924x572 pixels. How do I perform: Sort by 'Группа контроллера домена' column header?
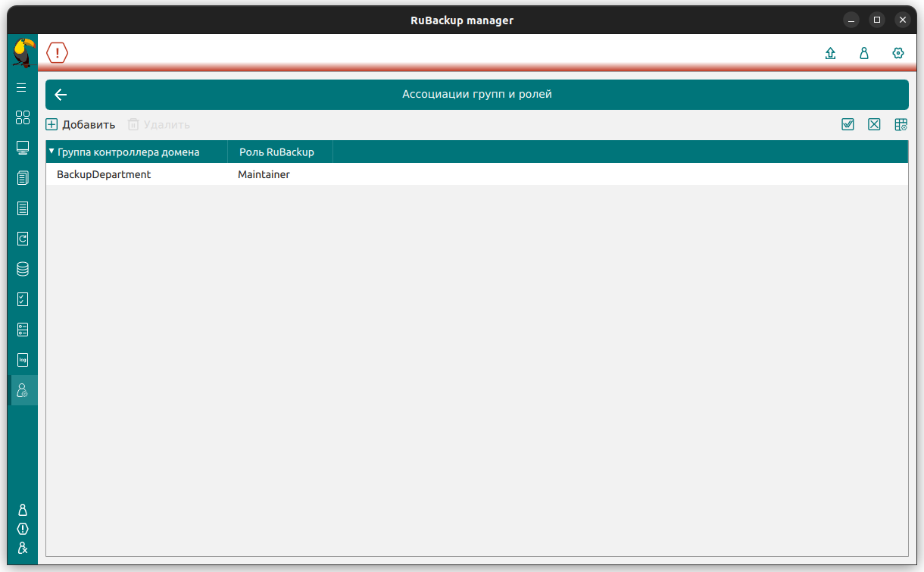click(128, 152)
